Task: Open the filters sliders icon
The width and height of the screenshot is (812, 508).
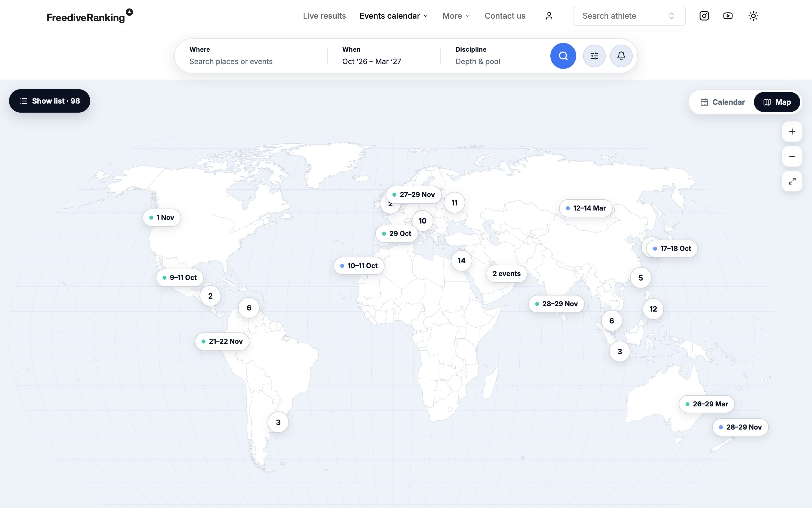Action: click(x=594, y=56)
